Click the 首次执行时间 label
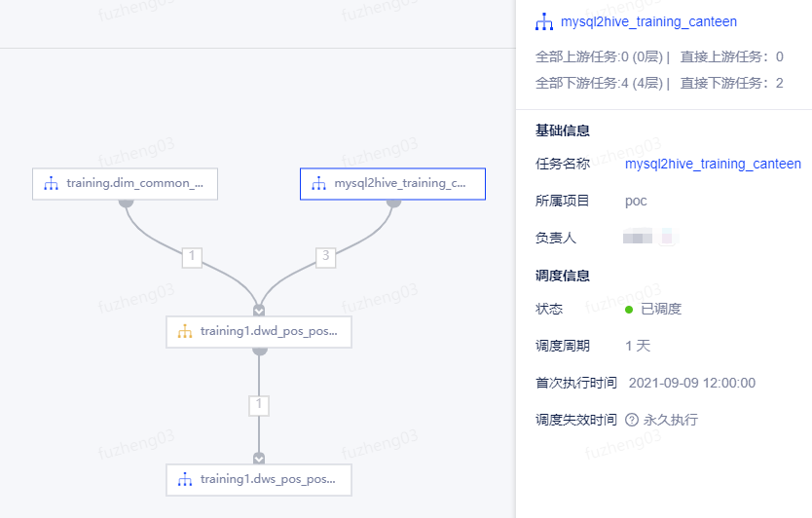This screenshot has width=812, height=518. pyautogui.click(x=576, y=383)
